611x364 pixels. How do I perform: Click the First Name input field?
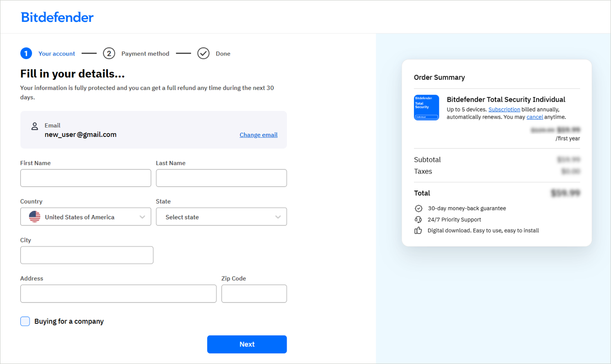click(x=85, y=178)
